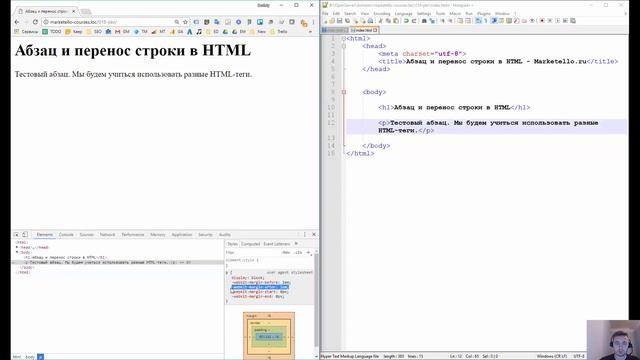Screen dimensions: 640x360
Task: Open the music note bookmark icon
Action: 199,31
